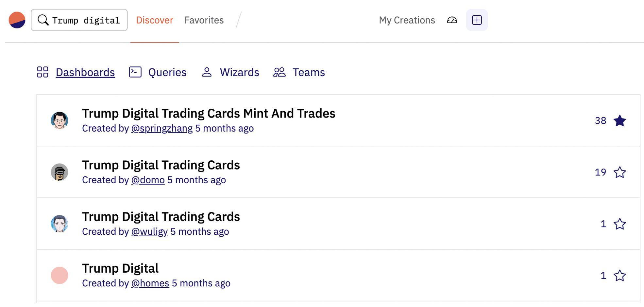
Task: Star the @domo Trump Digital Trading Cards
Action: (619, 172)
